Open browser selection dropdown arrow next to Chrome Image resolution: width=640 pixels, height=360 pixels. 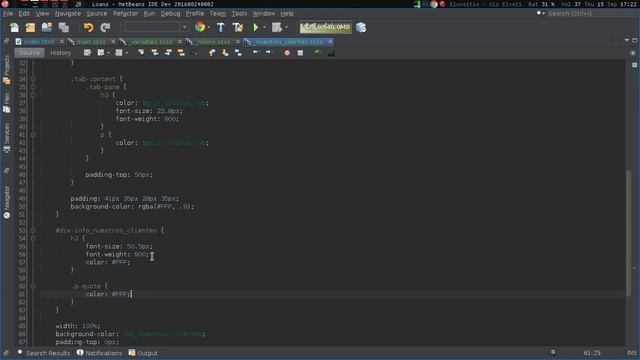pyautogui.click(x=209, y=27)
